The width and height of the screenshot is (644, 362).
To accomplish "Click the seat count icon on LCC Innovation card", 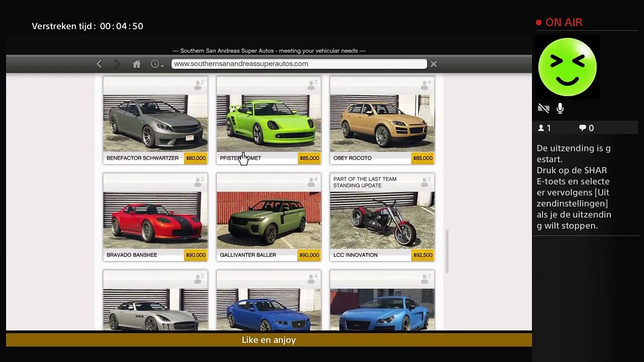I will [x=426, y=182].
